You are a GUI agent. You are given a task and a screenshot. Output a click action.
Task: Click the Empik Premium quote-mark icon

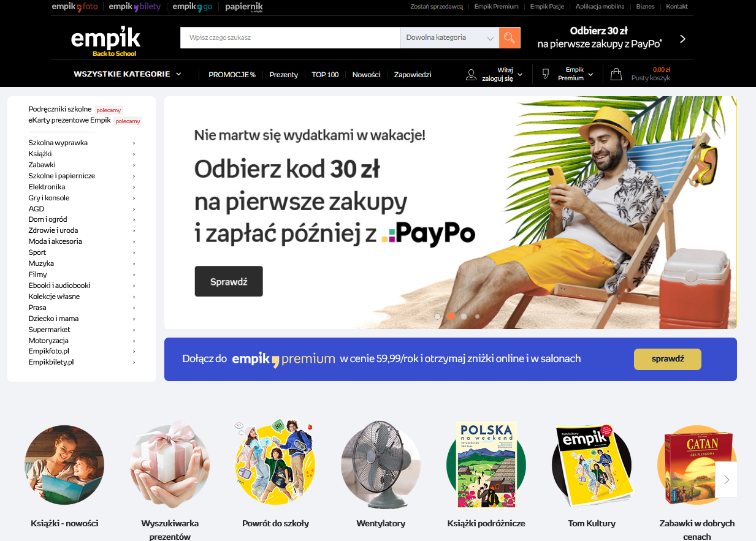(544, 75)
